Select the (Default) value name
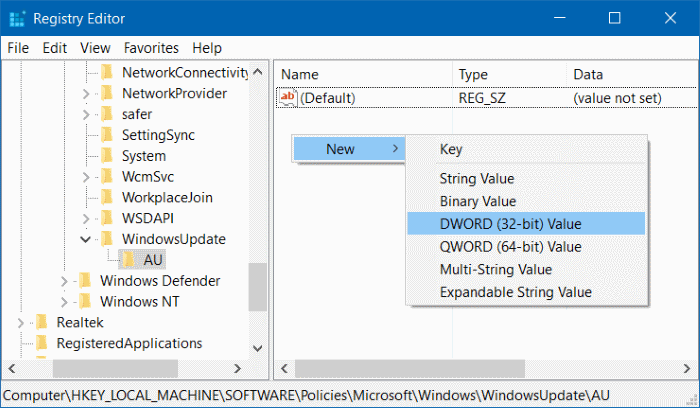This screenshot has width=700, height=408. tap(328, 98)
